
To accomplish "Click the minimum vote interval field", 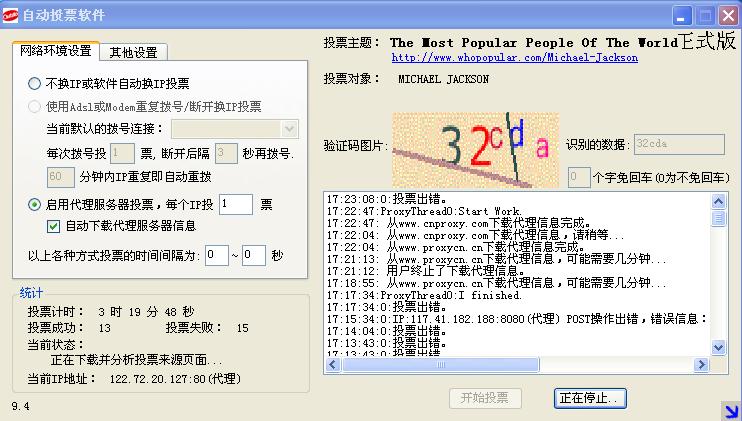I will point(217,255).
